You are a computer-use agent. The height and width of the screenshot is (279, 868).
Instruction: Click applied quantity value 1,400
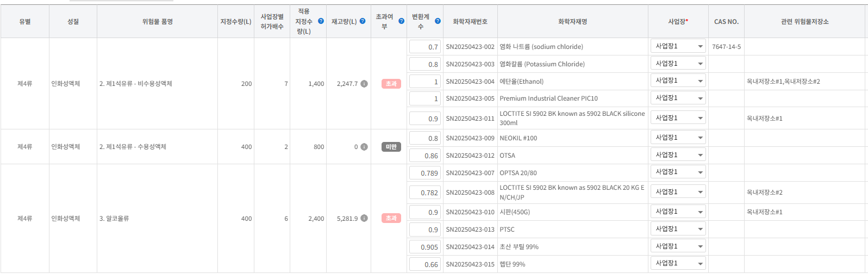tap(316, 84)
